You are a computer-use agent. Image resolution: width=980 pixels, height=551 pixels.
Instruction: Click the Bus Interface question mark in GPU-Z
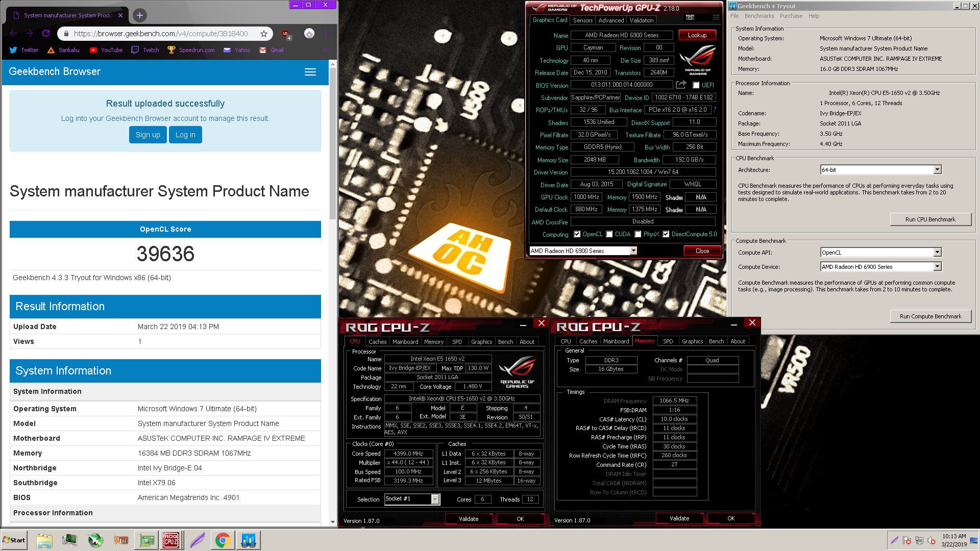(x=715, y=110)
